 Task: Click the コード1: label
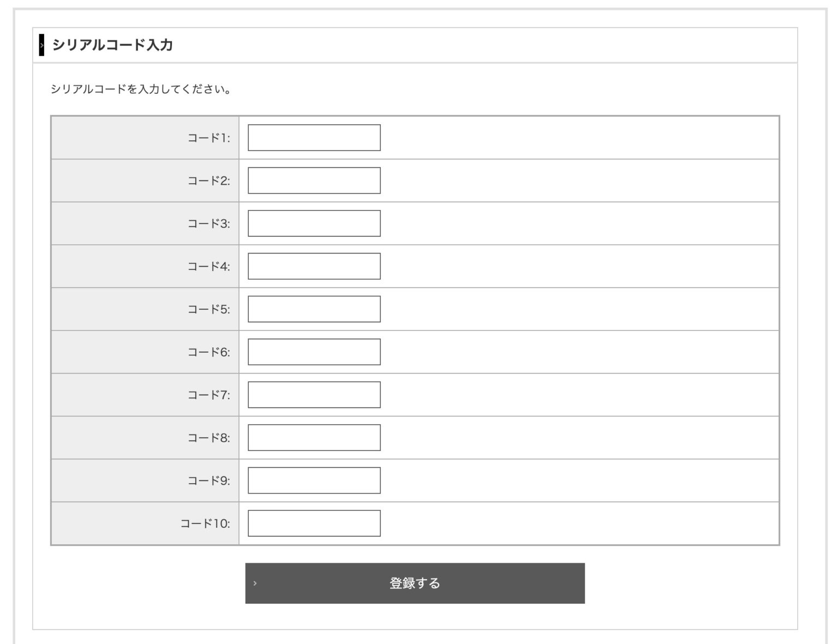pyautogui.click(x=208, y=138)
